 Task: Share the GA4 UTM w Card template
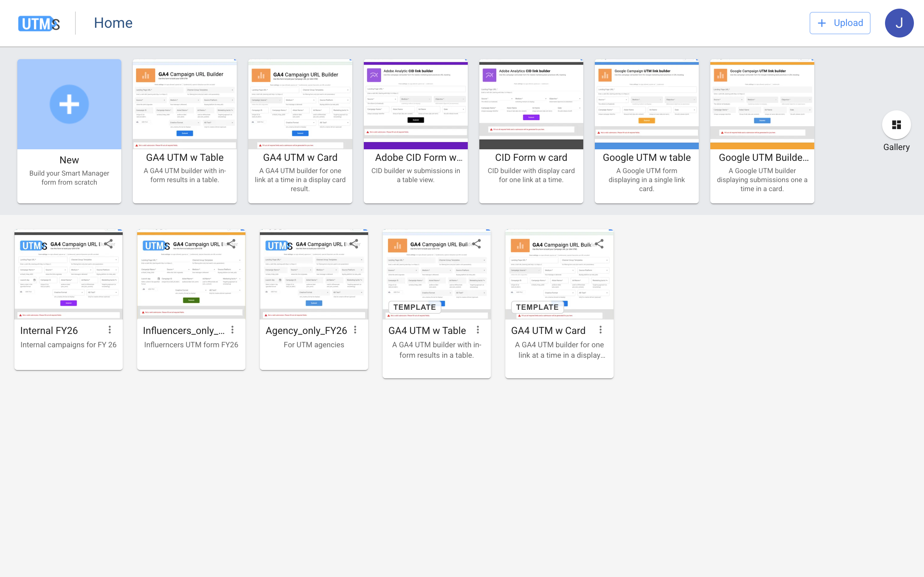(x=600, y=244)
